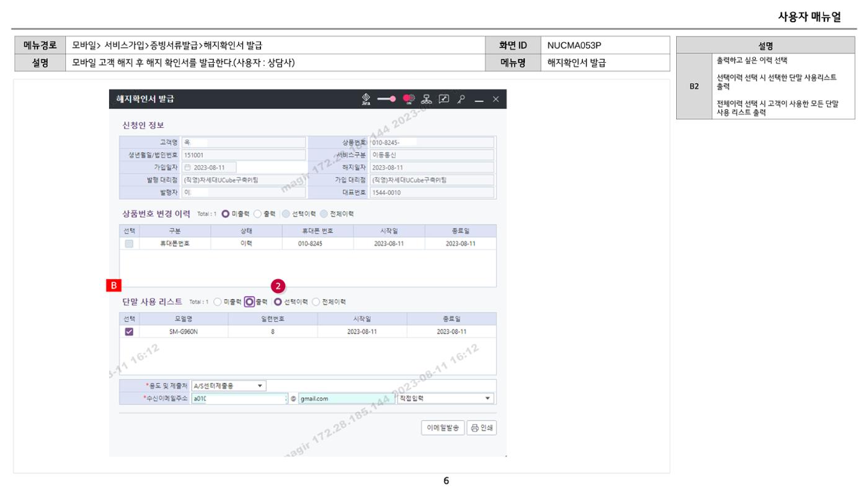This screenshot has height=489, width=868.
Task: Click 시작일 header in 상품번호 변경 이력
Action: pos(389,231)
